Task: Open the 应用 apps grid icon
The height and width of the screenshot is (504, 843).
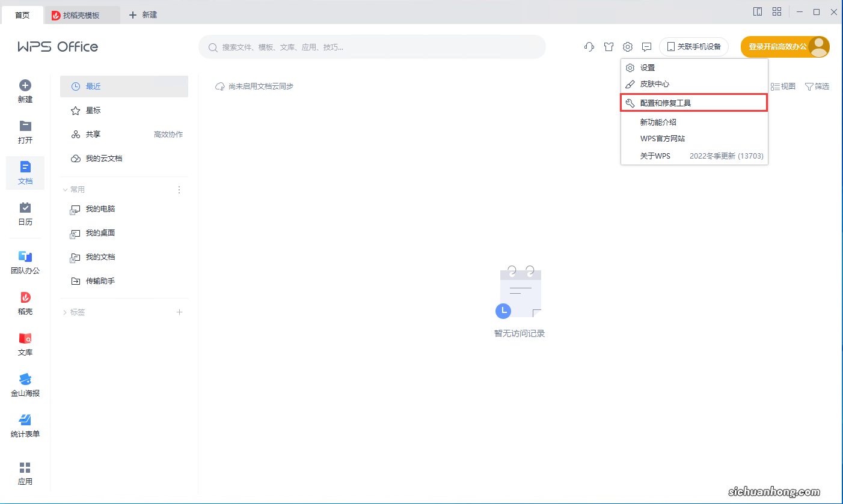Action: (25, 467)
